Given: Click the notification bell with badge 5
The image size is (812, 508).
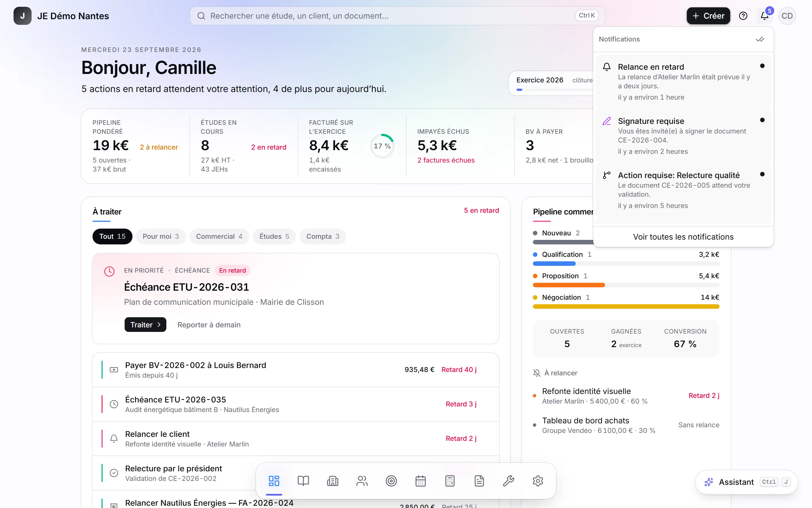Looking at the screenshot, I should [x=765, y=16].
